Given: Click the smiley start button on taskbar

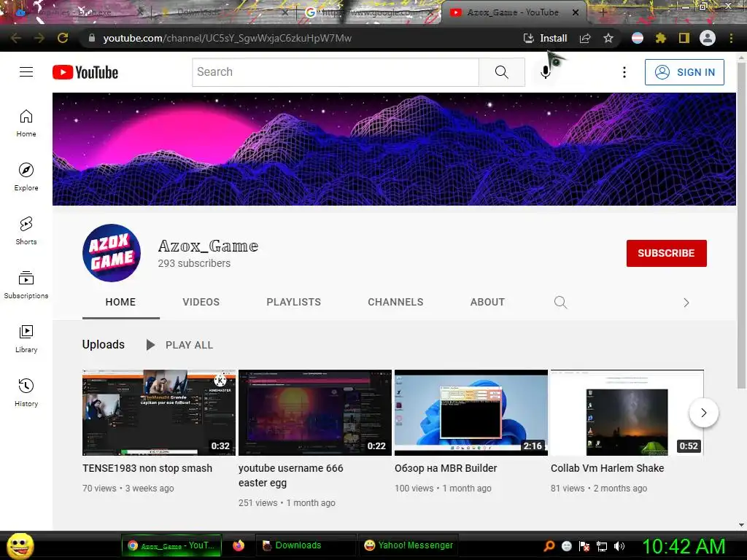Looking at the screenshot, I should pyautogui.click(x=20, y=545).
